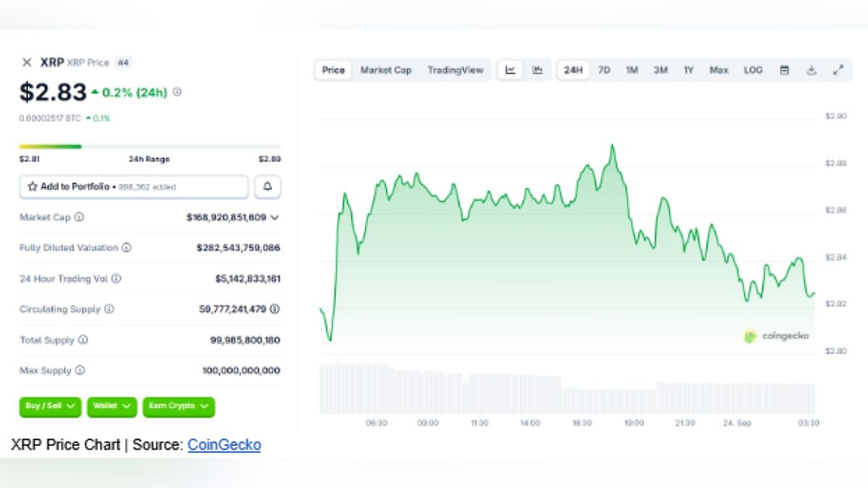Select the 24H time range
The height and width of the screenshot is (488, 868).
(x=573, y=70)
